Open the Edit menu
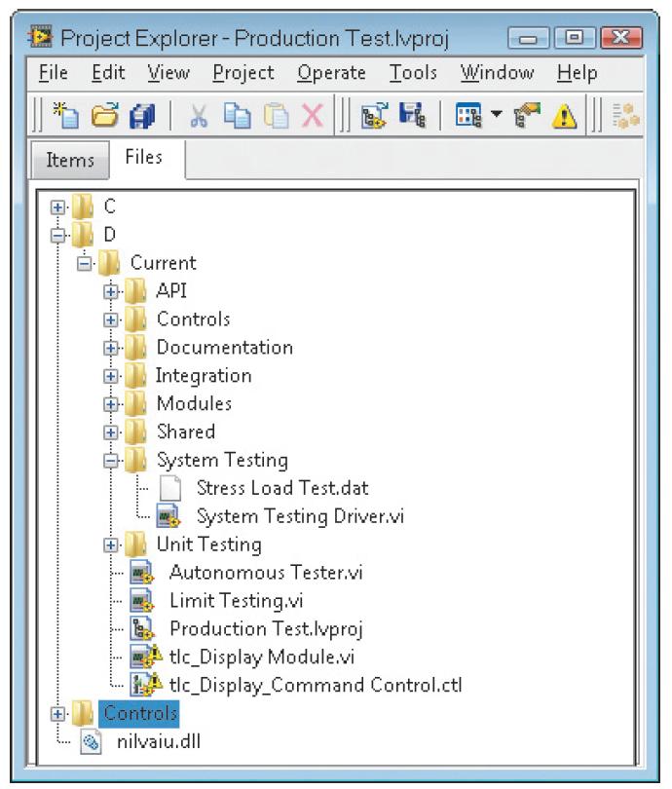Image resolution: width=672 pixels, height=789 pixels. click(x=108, y=73)
